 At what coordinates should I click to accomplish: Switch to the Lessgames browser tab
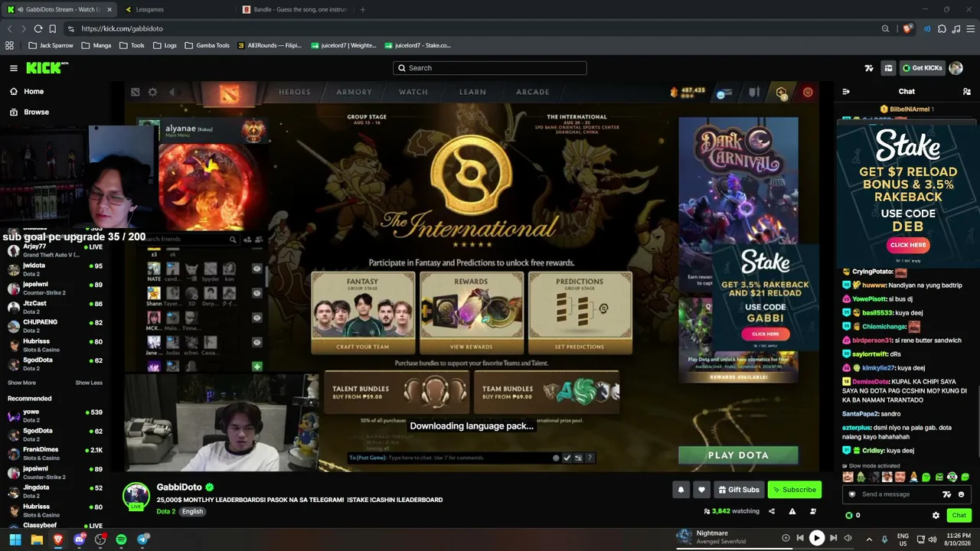(x=178, y=9)
